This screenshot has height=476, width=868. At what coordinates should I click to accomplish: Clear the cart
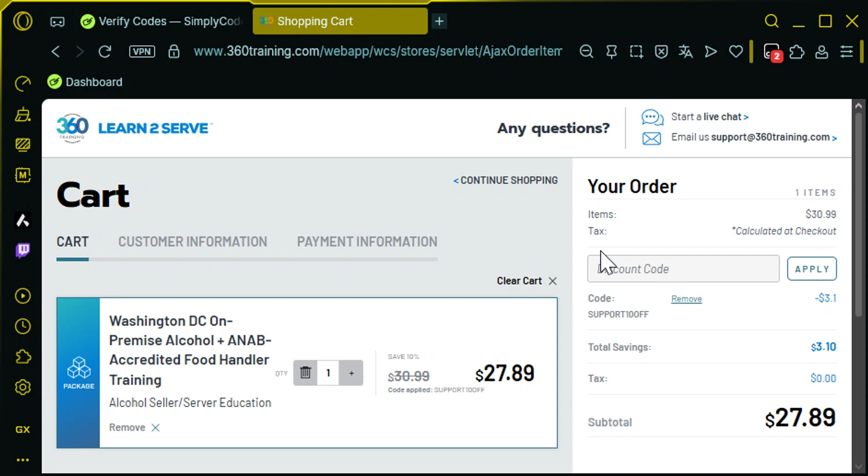[x=527, y=281]
